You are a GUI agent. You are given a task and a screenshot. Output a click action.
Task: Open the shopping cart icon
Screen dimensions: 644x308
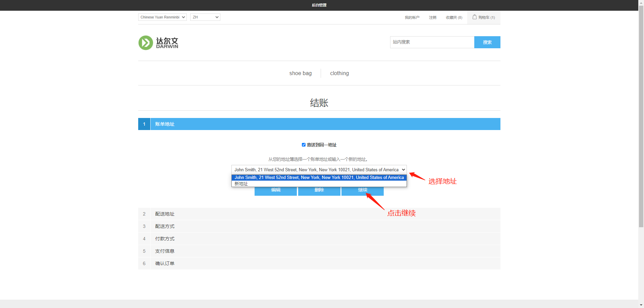[x=475, y=17]
